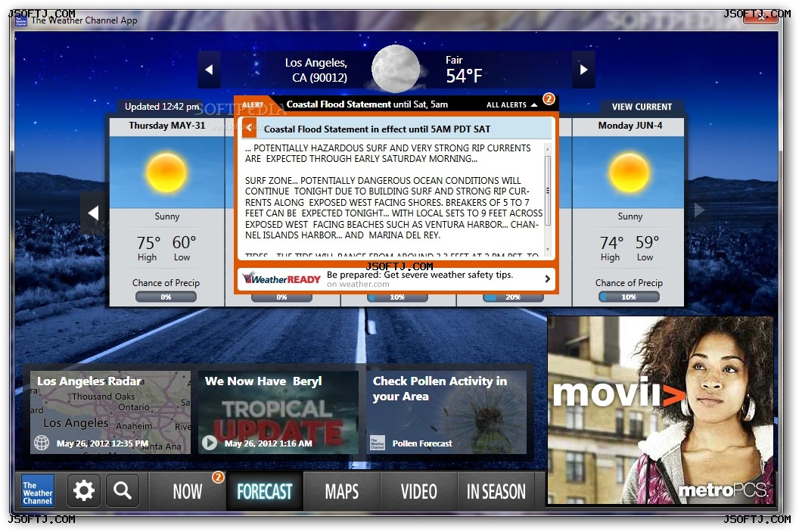The height and width of the screenshot is (532, 799).
Task: Go to next location arrow beside 54°F
Action: (583, 70)
